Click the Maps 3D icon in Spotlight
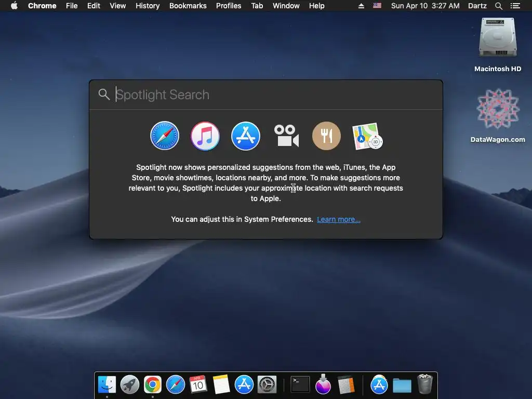This screenshot has height=399, width=532. (x=367, y=136)
